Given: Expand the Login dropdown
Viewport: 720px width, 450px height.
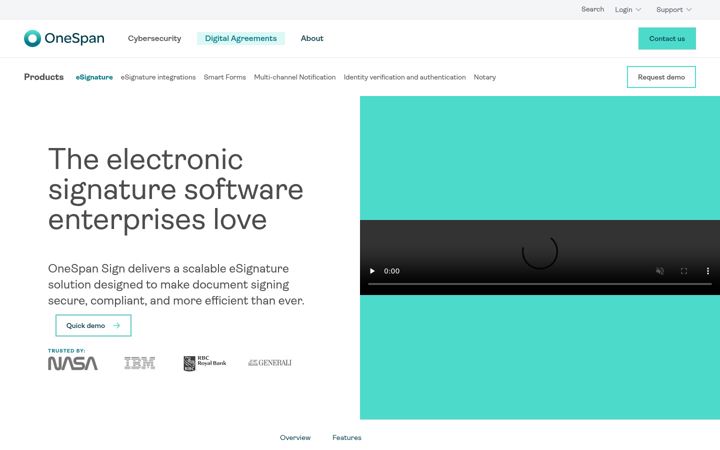Looking at the screenshot, I should 628,10.
